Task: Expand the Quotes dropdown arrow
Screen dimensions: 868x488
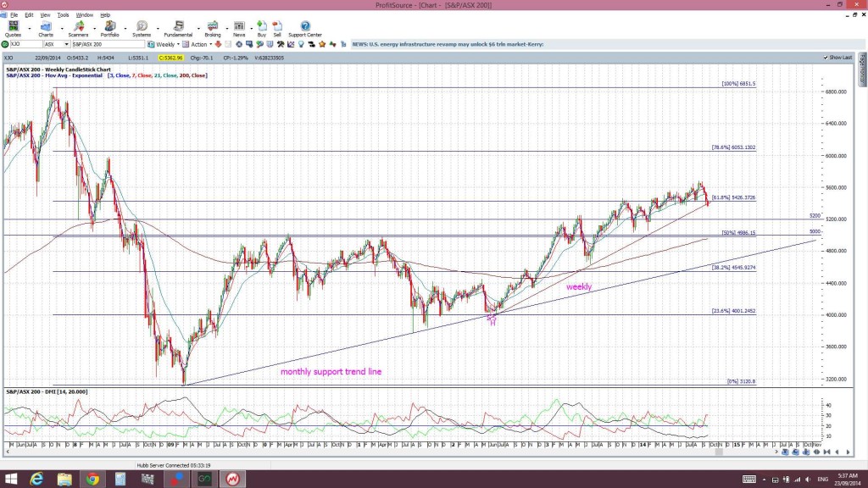Action: point(30,28)
